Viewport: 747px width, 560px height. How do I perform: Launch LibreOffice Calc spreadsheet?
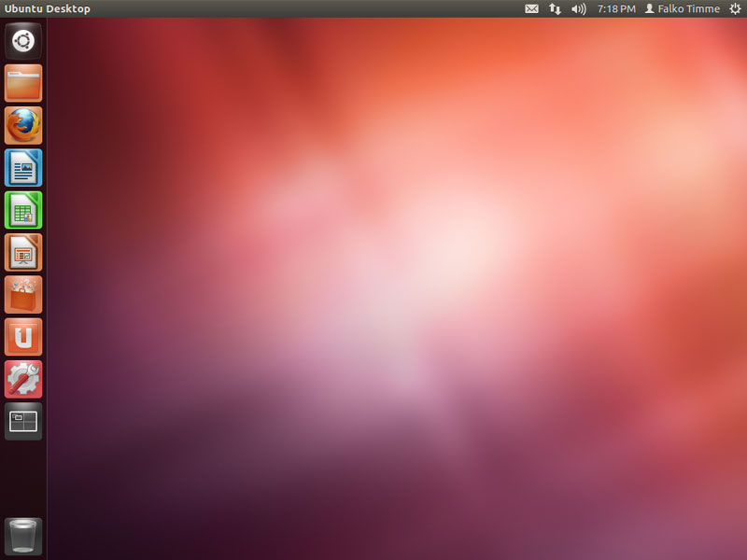tap(23, 210)
